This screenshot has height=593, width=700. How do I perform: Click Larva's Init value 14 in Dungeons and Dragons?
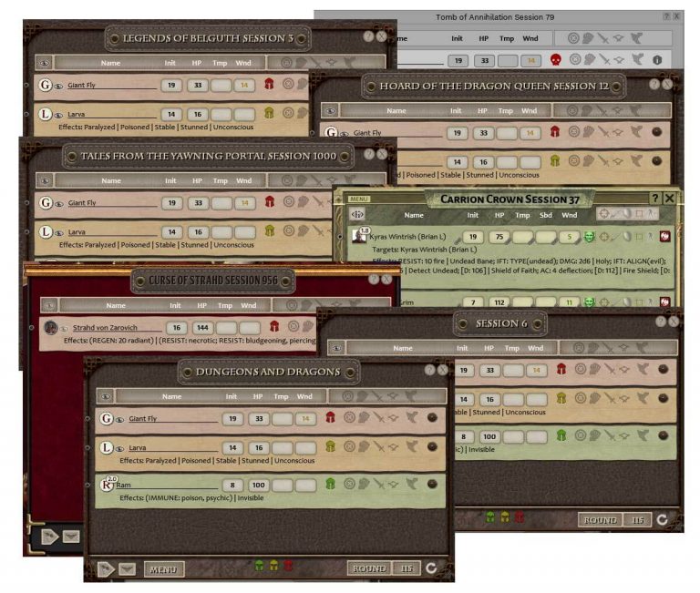[232, 447]
